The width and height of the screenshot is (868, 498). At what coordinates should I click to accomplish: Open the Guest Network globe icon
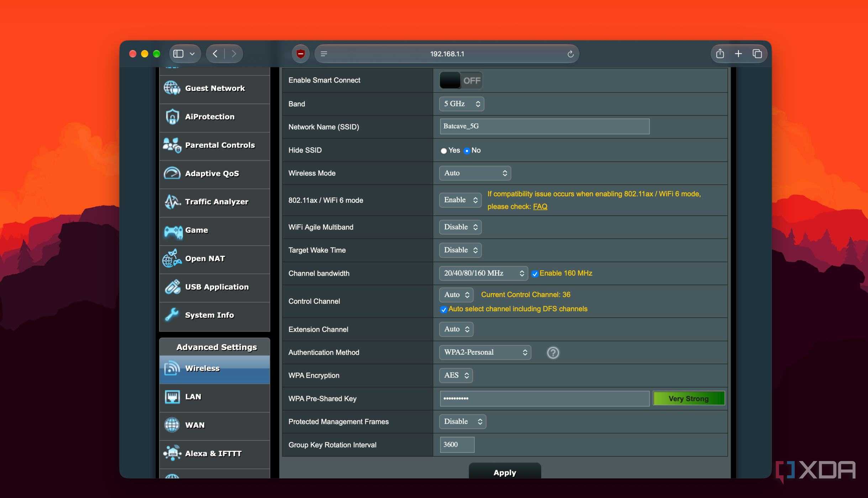[x=172, y=88]
